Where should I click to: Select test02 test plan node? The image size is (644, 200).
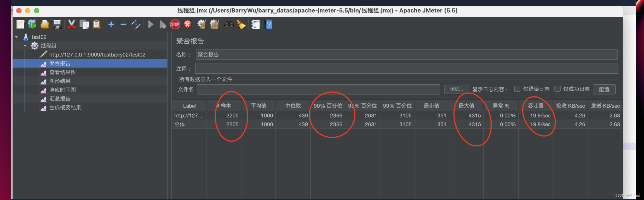coord(39,37)
